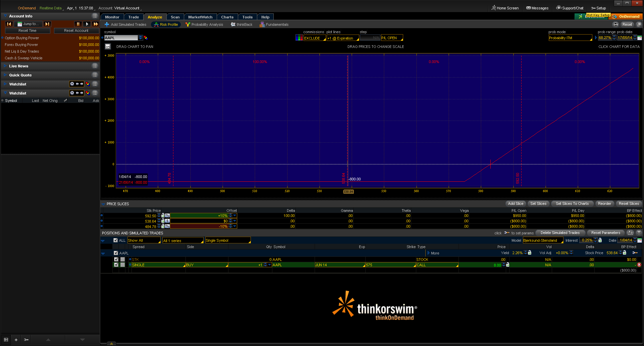The image size is (644, 346).
Task: Open prob date calendar icon
Action: pos(640,38)
